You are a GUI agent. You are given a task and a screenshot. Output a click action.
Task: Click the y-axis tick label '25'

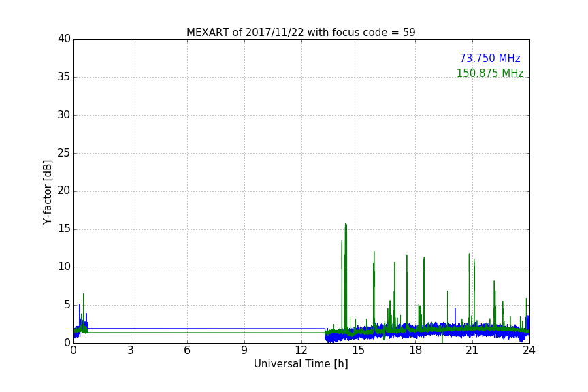tap(64, 153)
